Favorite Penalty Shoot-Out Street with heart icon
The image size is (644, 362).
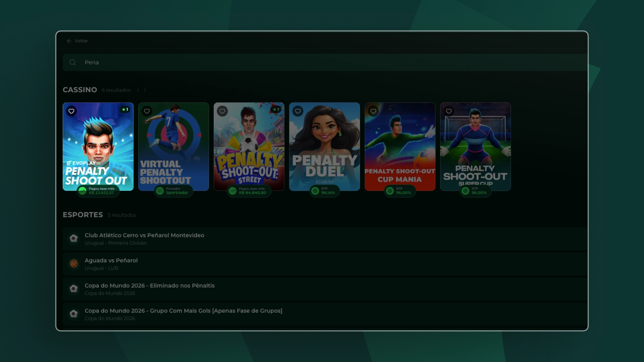click(x=222, y=111)
